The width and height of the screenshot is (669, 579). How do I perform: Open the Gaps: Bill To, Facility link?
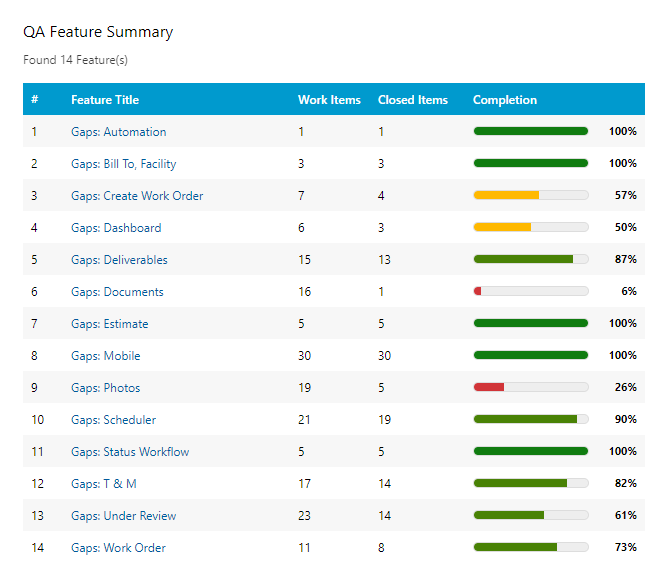[124, 164]
